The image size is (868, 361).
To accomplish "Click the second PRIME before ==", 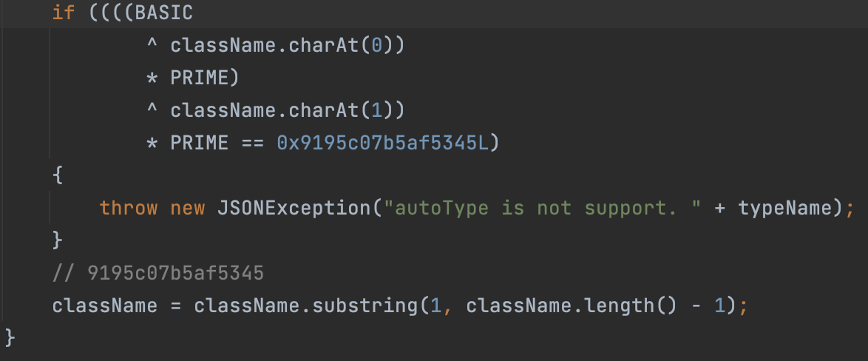I will (x=199, y=144).
